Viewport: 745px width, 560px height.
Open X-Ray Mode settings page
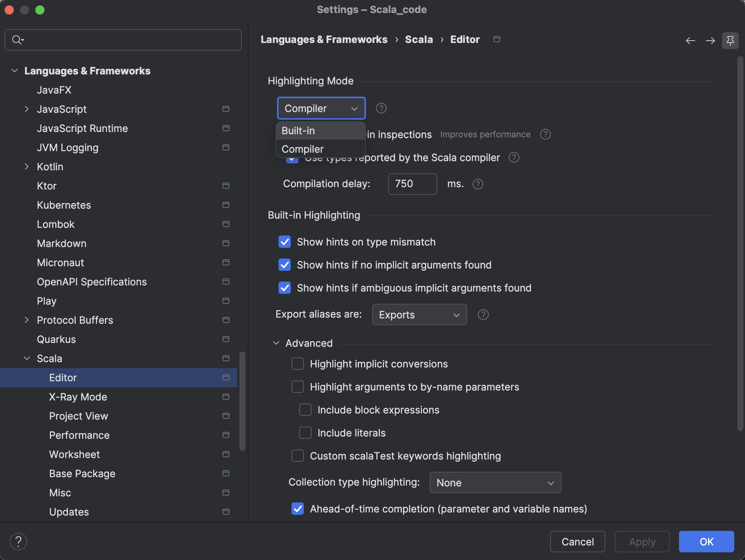coord(78,397)
